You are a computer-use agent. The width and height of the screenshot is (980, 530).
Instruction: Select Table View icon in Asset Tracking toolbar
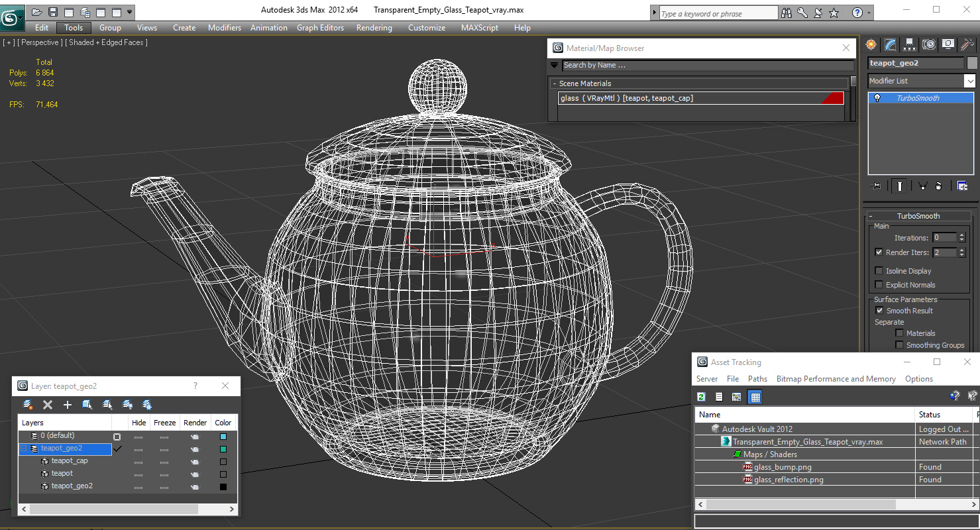point(755,397)
